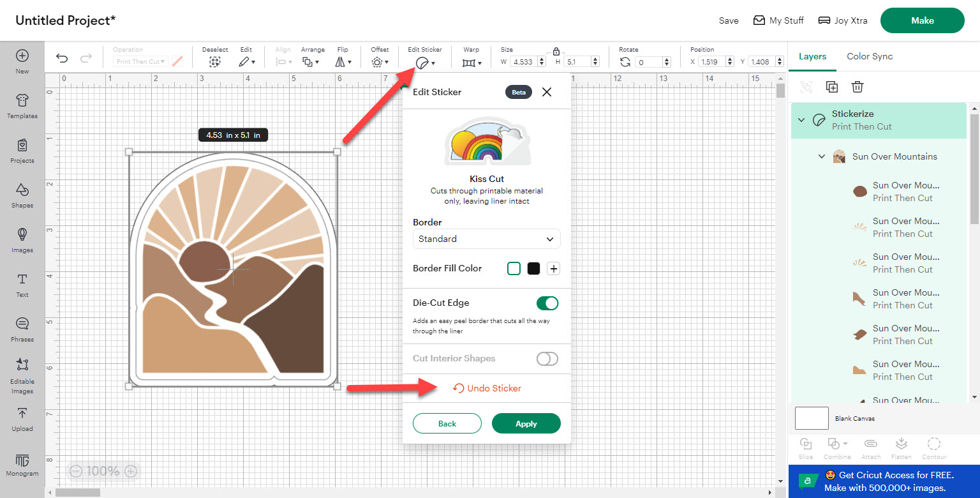Switch to the Color Sync tab

coord(870,56)
